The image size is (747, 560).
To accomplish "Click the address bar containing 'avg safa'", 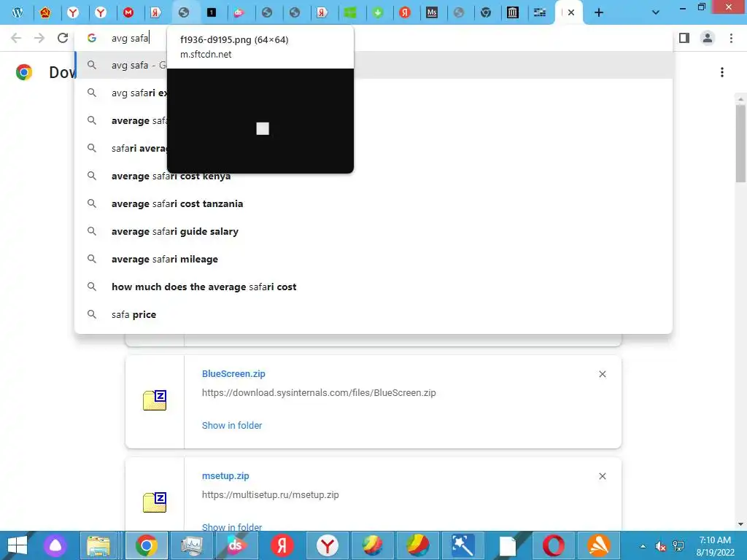I will [373, 38].
